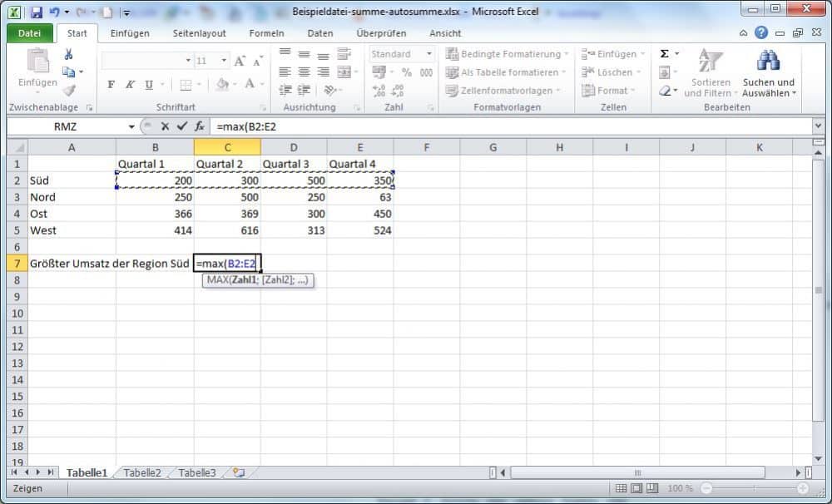Click the AutoSum sigma icon
The height and width of the screenshot is (504, 832).
(664, 53)
